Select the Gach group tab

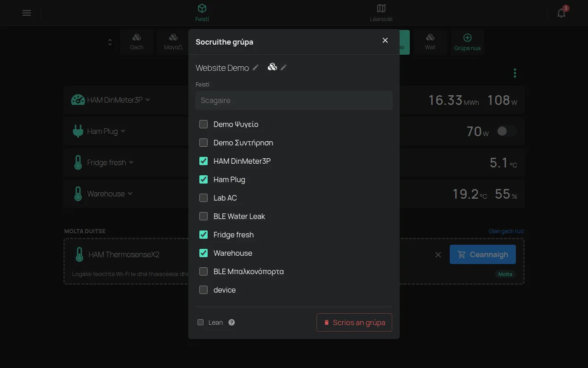(x=136, y=42)
